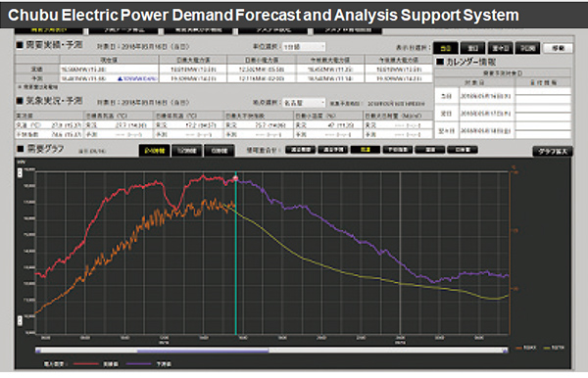The width and height of the screenshot is (588, 378).
Task: Click the 需要実績・予測 section heading
Action: coord(50,45)
